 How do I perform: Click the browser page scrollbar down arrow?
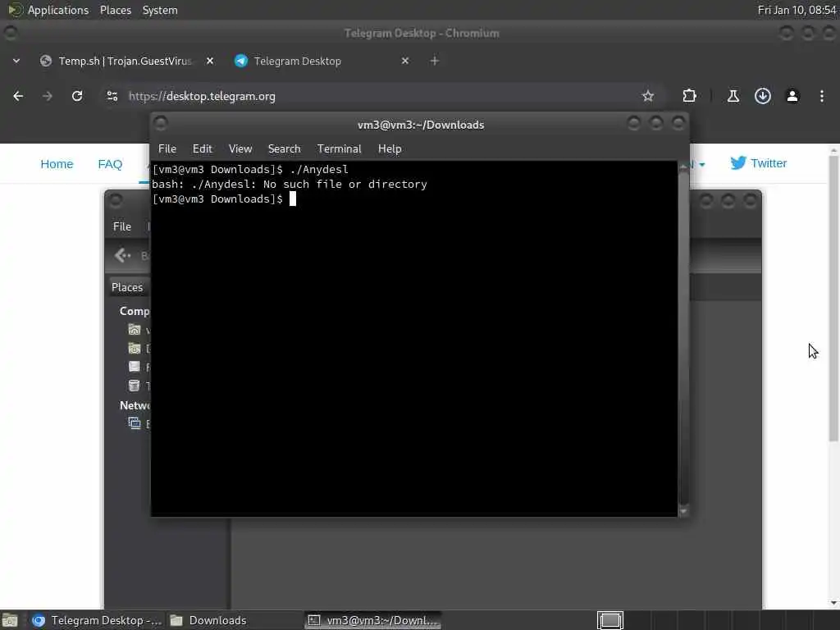click(x=833, y=603)
